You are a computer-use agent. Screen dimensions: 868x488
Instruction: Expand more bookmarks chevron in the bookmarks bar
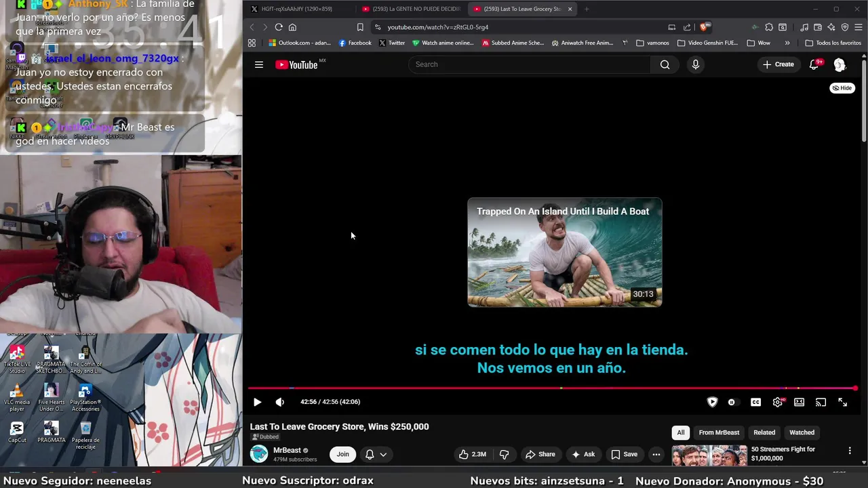(787, 43)
